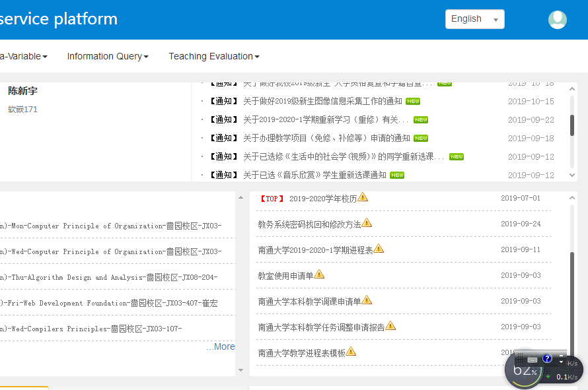Click NEW badge on 新生图像信息采集 notice
Image resolution: width=588 pixels, height=390 pixels.
(413, 101)
